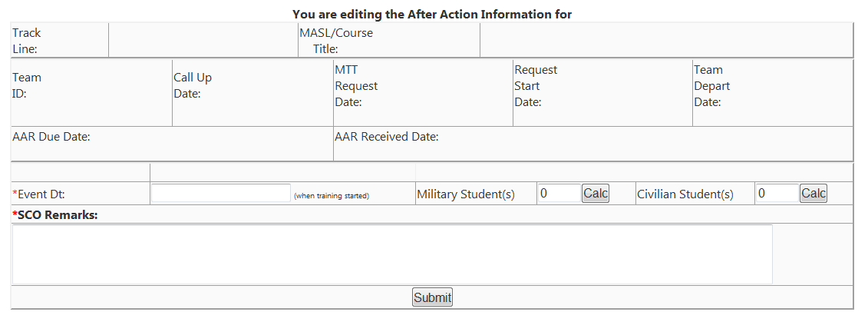Viewport: 868px width, 312px height.
Task: Click the Civilian Student(s) label
Action: click(685, 194)
